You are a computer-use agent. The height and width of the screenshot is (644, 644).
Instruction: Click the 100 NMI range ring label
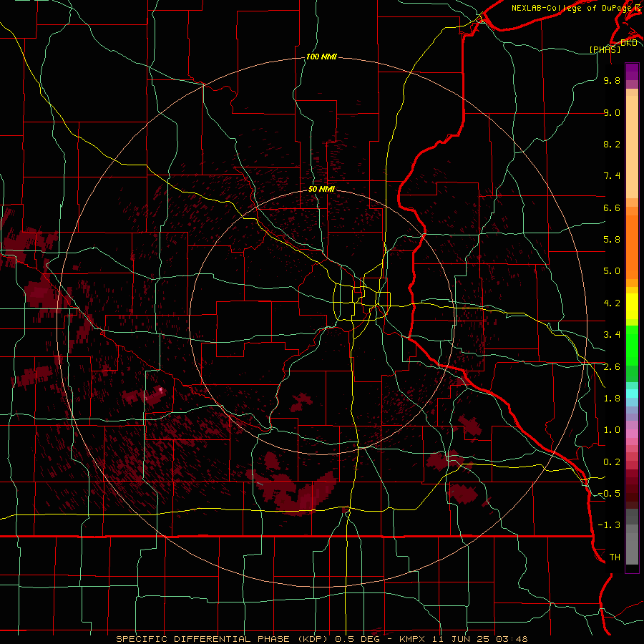[321, 57]
